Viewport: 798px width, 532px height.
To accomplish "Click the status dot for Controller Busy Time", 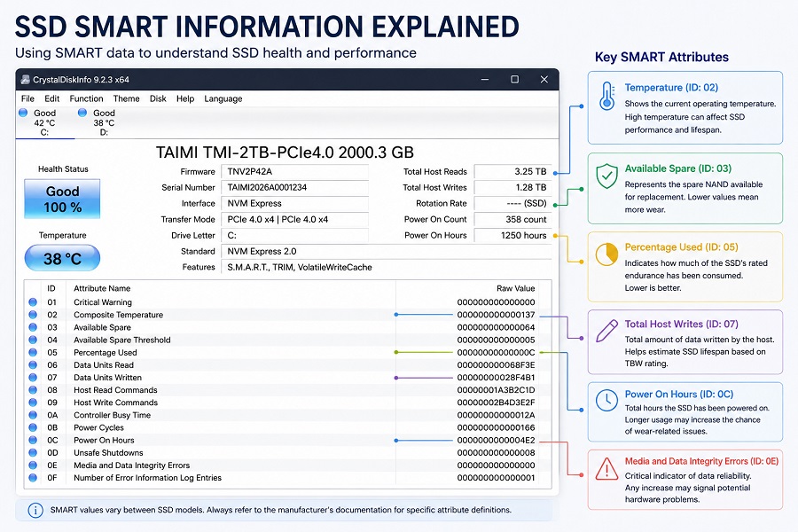I will click(33, 415).
